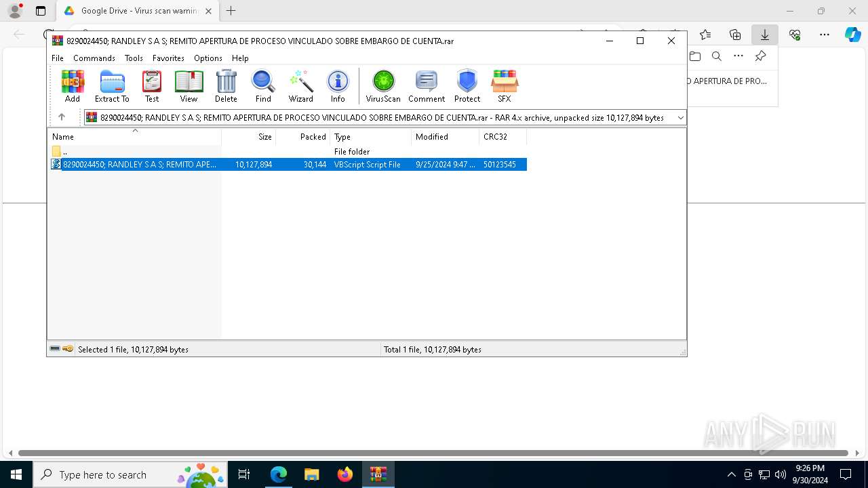The height and width of the screenshot is (488, 868).
Task: Search downloads with magnifier icon
Action: (717, 56)
